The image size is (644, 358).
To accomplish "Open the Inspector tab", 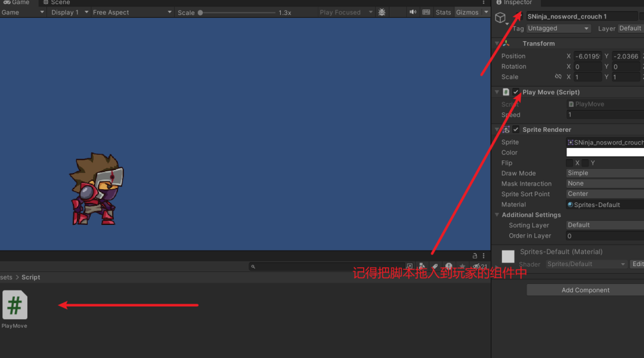I will 514,2.
